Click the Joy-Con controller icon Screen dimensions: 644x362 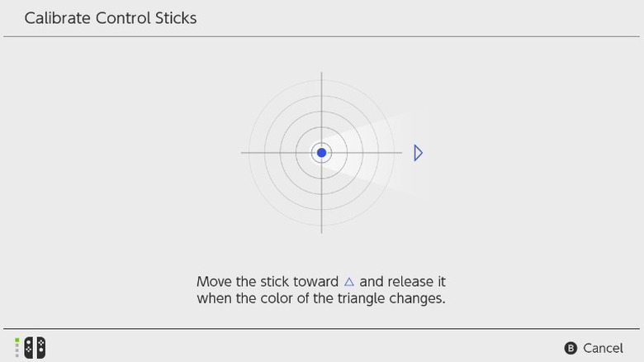35,347
